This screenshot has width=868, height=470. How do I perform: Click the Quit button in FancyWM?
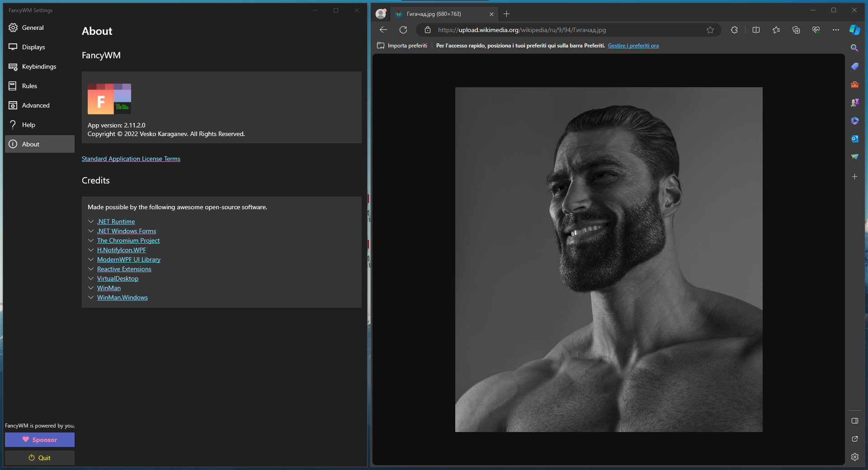coord(39,458)
